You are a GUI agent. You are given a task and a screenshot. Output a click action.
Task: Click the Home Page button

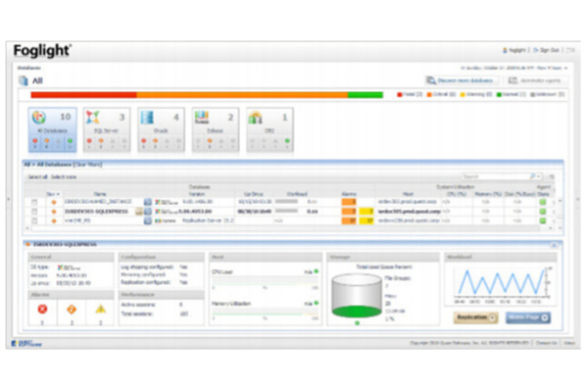[x=528, y=318]
